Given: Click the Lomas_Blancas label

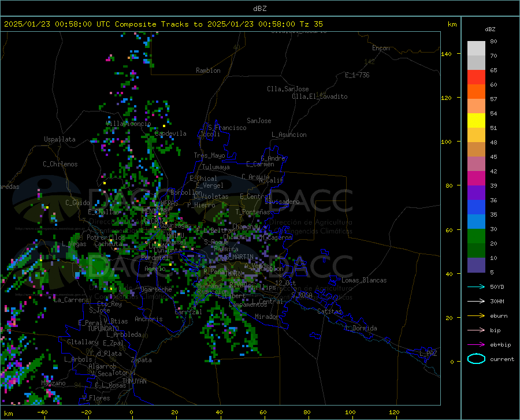Looking at the screenshot, I should (364, 280).
